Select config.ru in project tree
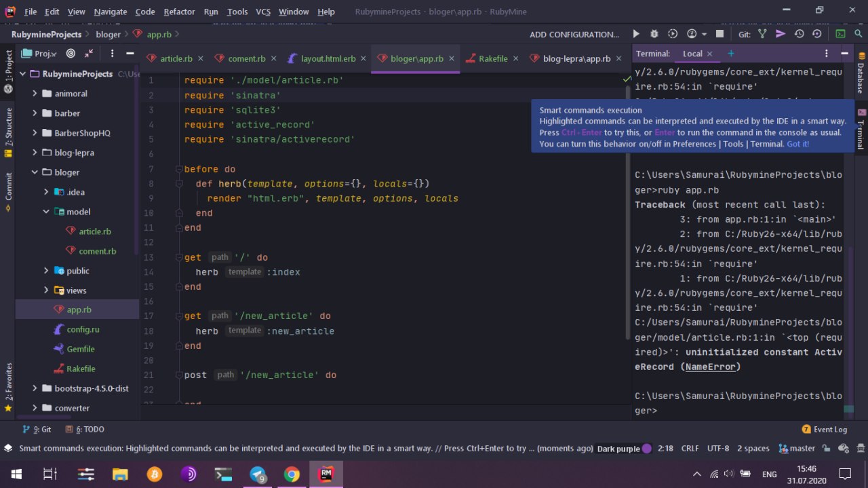Image resolution: width=868 pixels, height=488 pixels. 83,329
